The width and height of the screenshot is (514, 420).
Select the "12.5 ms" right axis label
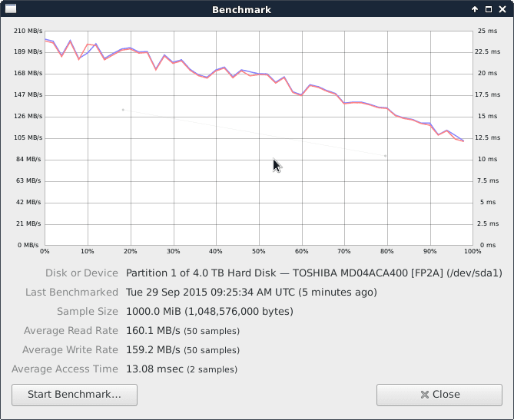tap(487, 137)
